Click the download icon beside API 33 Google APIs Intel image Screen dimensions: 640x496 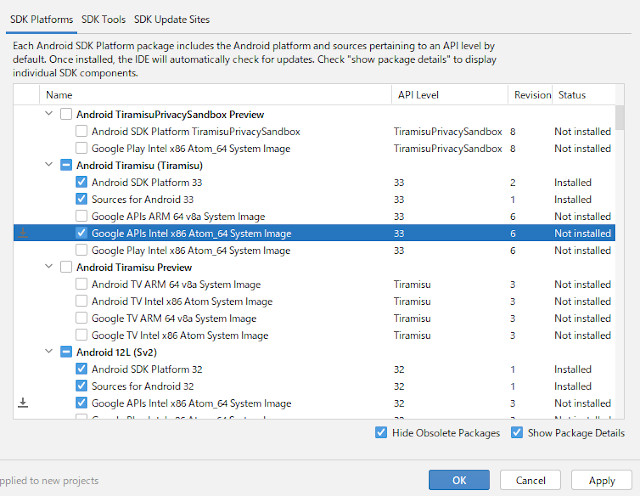point(23,233)
